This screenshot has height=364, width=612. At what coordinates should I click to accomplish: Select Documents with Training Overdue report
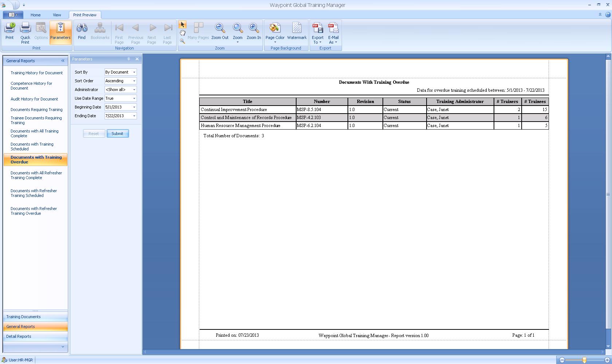(x=35, y=160)
